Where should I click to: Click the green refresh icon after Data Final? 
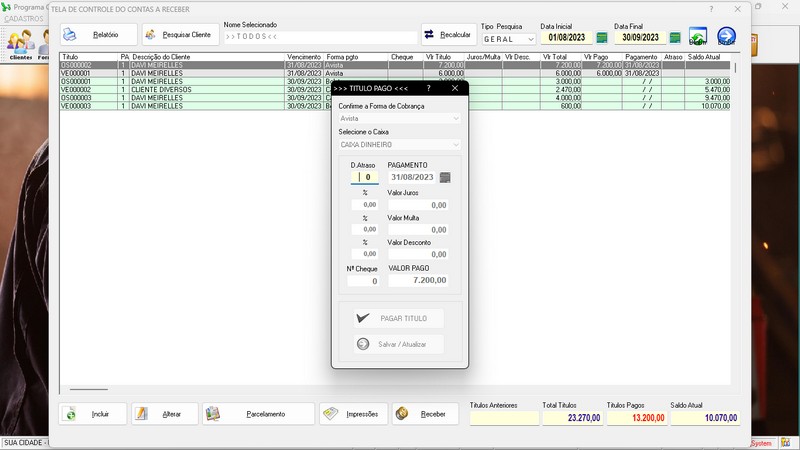tap(697, 36)
